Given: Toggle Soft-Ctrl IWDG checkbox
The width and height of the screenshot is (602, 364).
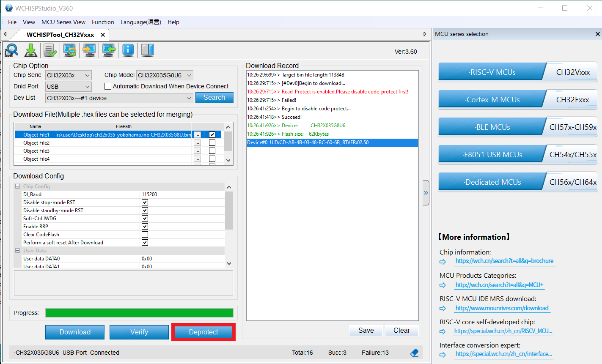Looking at the screenshot, I should [x=145, y=219].
